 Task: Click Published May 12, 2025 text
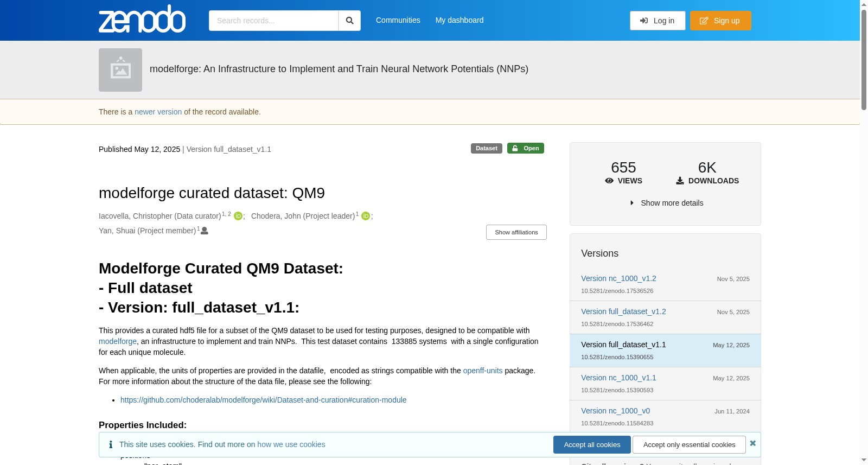pos(139,149)
